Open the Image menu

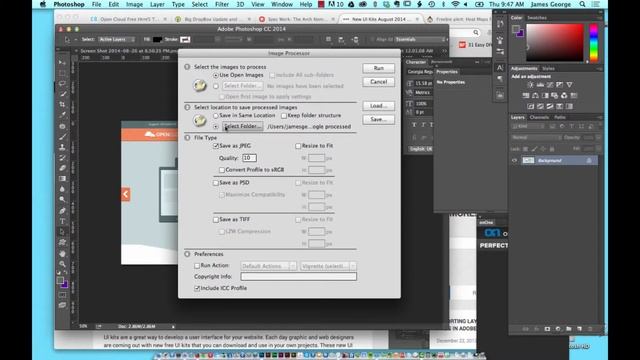134,4
